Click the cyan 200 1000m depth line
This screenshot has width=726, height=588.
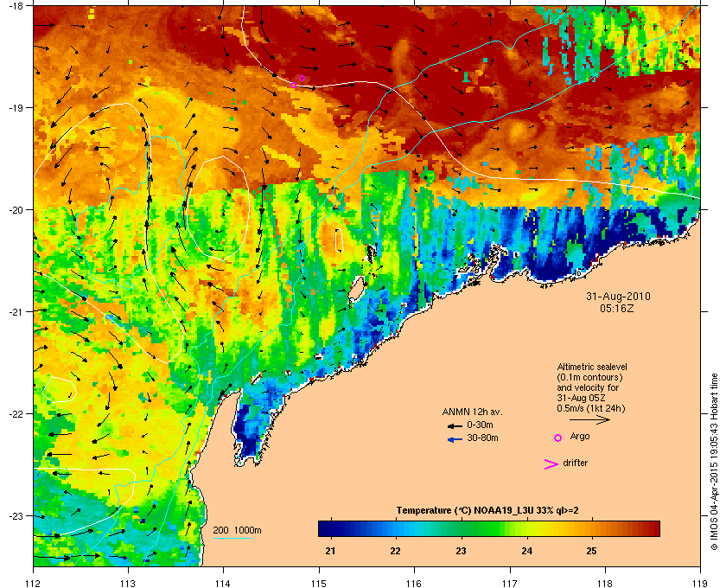(x=232, y=538)
